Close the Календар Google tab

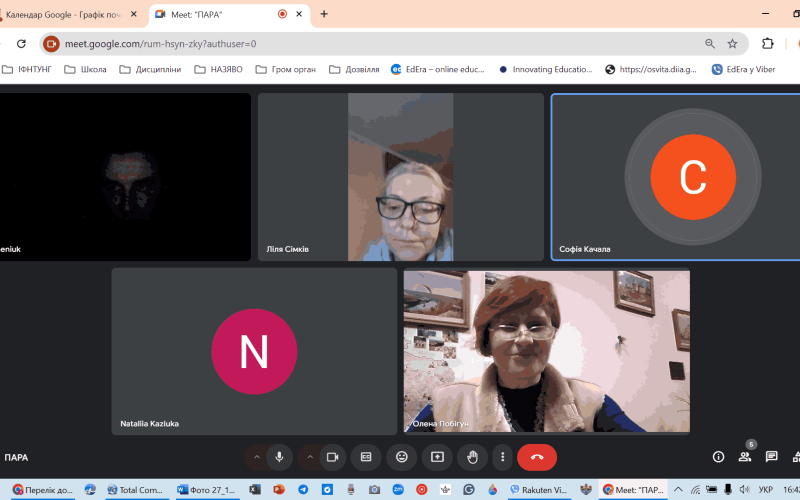[x=134, y=14]
